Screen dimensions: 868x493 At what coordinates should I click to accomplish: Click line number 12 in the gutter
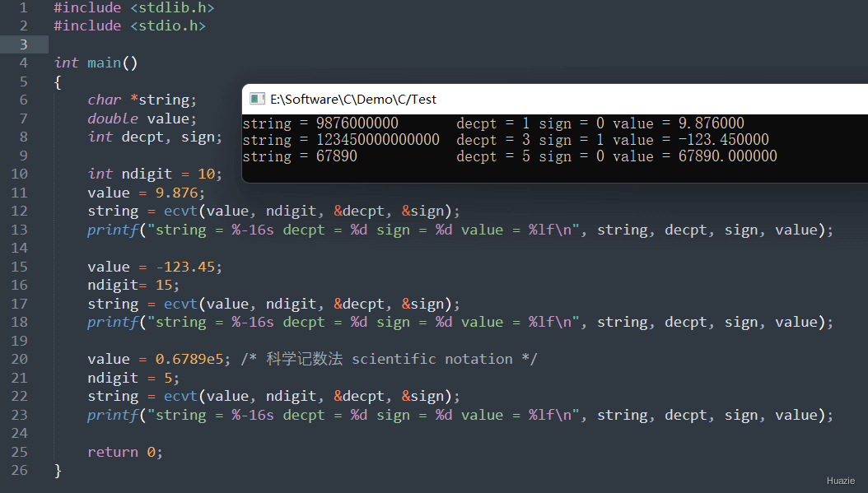click(19, 211)
